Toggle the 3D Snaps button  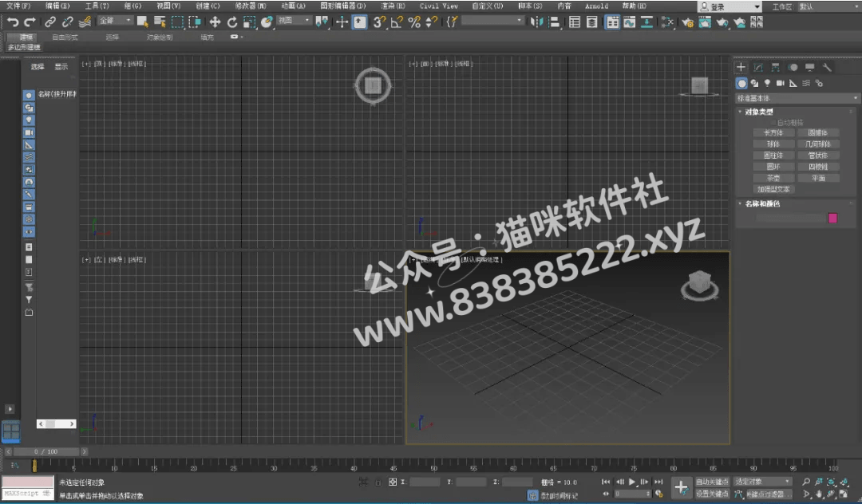(379, 22)
